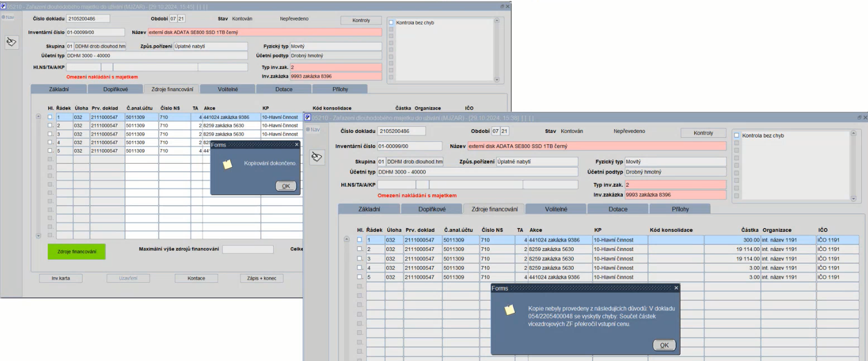The image size is (868, 361).
Task: Click the Nav indicator in the back window
Action: [8, 17]
